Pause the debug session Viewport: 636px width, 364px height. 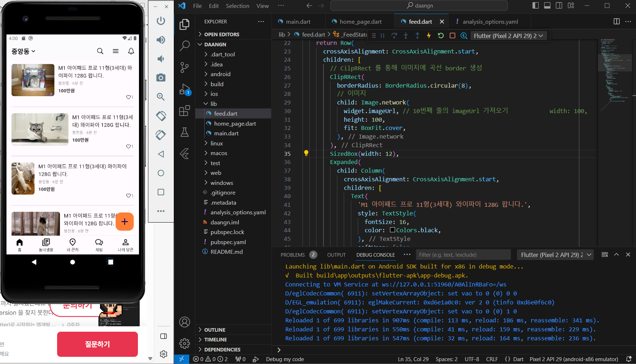click(382, 36)
